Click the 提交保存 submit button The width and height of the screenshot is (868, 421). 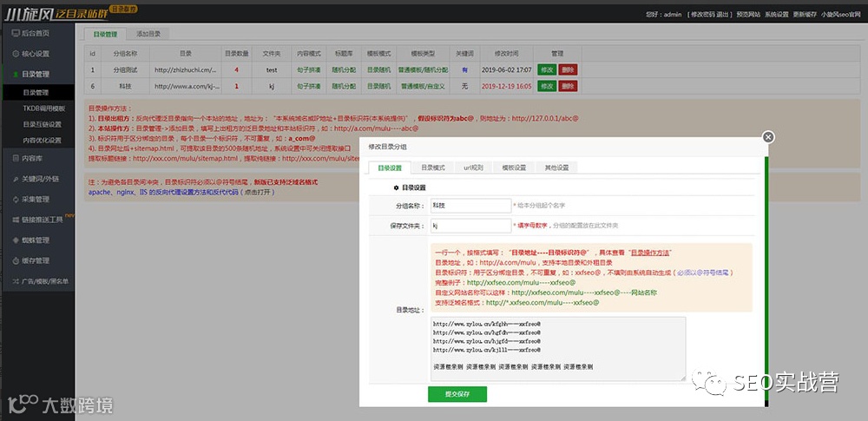[x=457, y=394]
